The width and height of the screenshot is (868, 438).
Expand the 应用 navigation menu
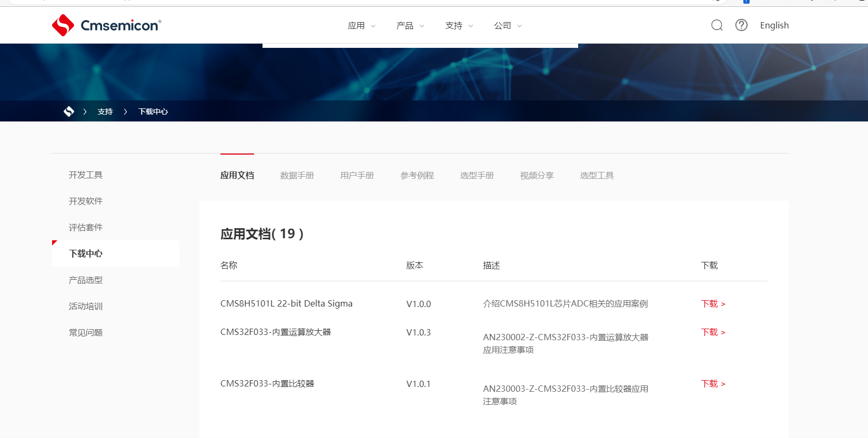[361, 26]
